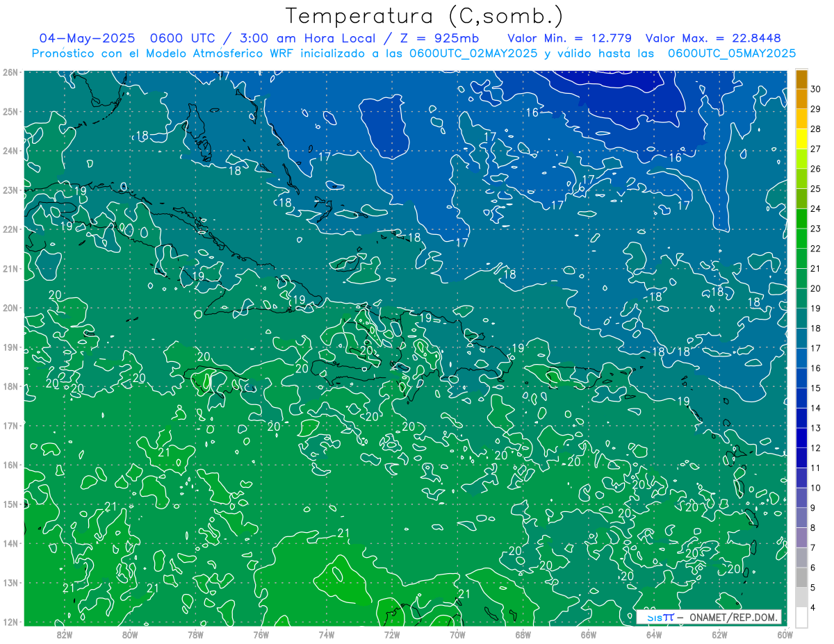This screenshot has height=644, width=834.
Task: Click the 26N latitude axis label
Action: coord(10,72)
